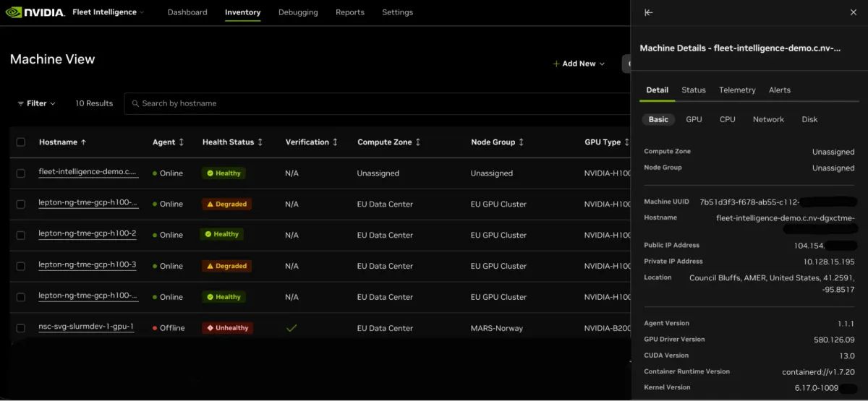Switch to the Telemetry tab
Screen dimensions: 868x401
[x=737, y=90]
